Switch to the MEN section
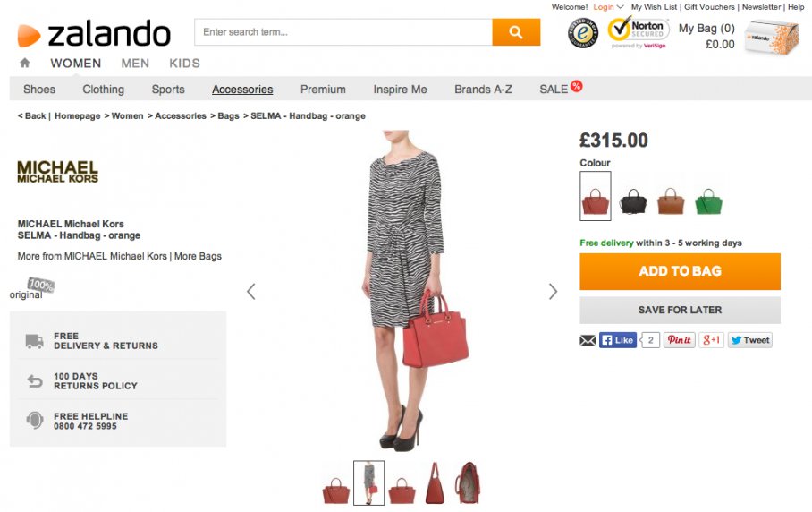This screenshot has height=512, width=812. tap(135, 64)
